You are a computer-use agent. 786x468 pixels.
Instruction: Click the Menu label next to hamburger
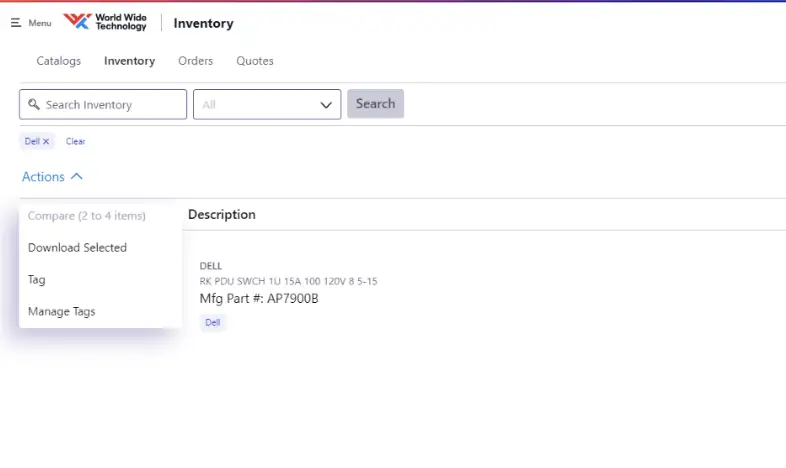point(40,23)
